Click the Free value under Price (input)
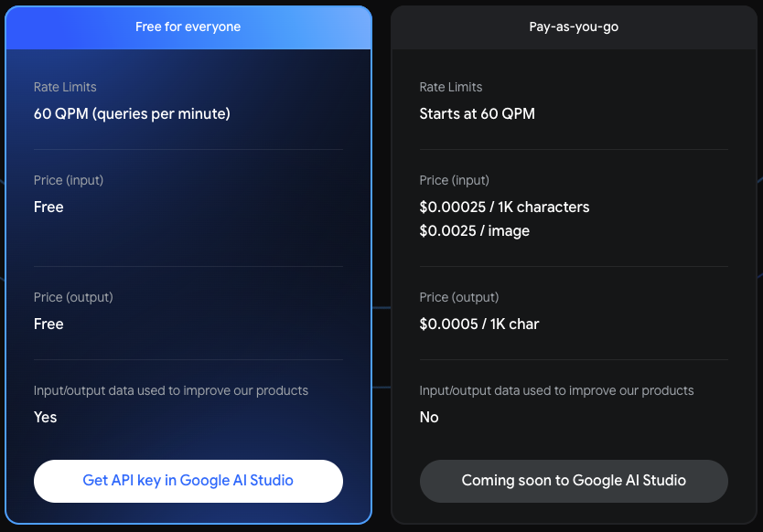This screenshot has height=532, width=763. click(48, 207)
